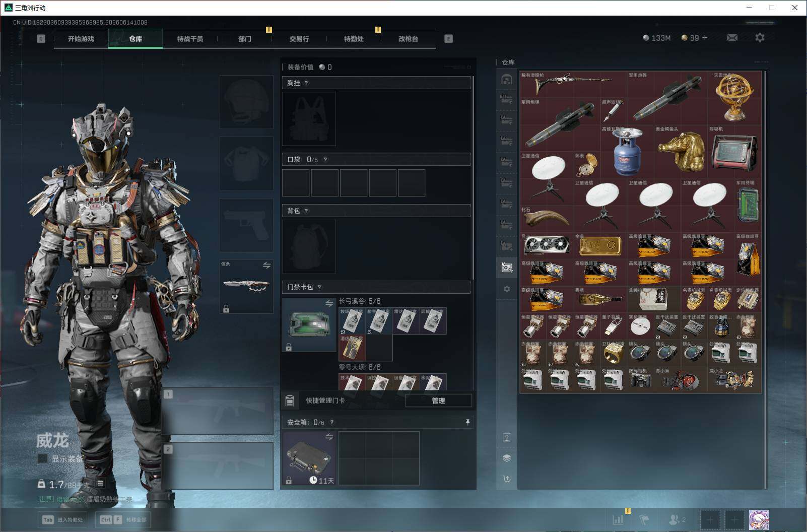Click the 进入特勤处 button
807x532 pixels.
pos(63,519)
